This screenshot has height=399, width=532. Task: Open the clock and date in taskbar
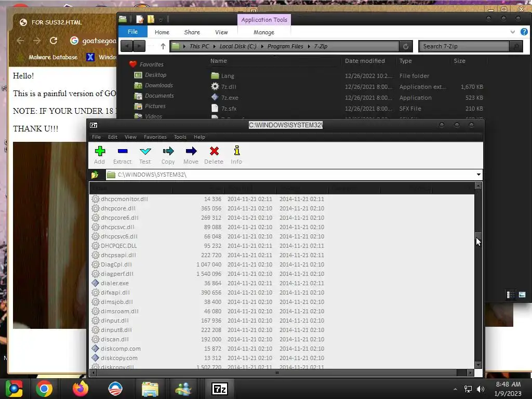click(508, 389)
